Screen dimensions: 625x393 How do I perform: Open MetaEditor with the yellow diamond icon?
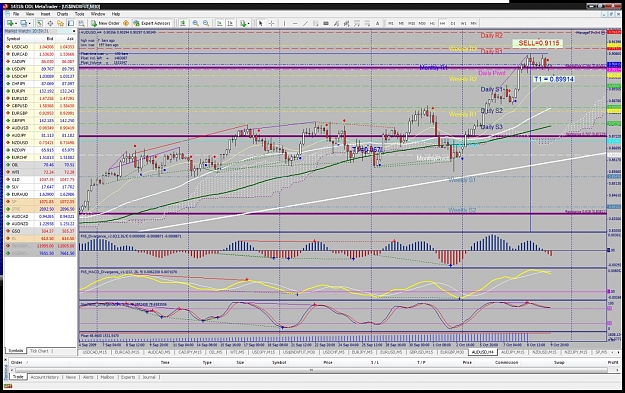(126, 23)
